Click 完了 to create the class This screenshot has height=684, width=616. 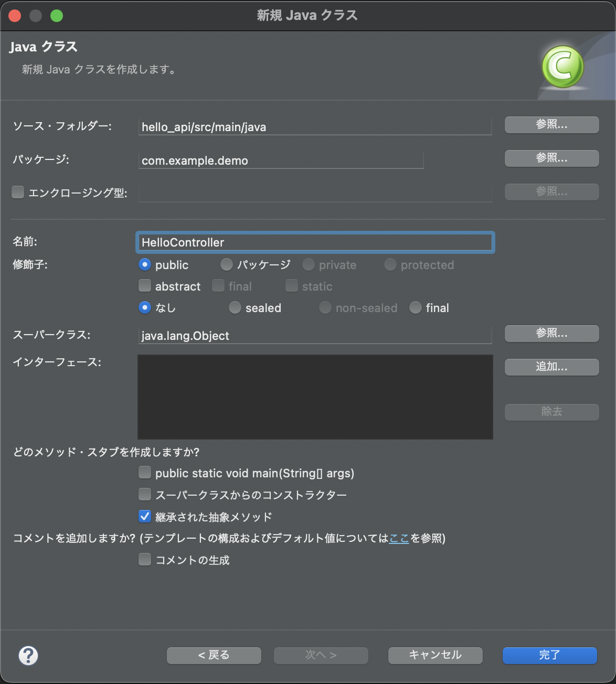(x=549, y=655)
